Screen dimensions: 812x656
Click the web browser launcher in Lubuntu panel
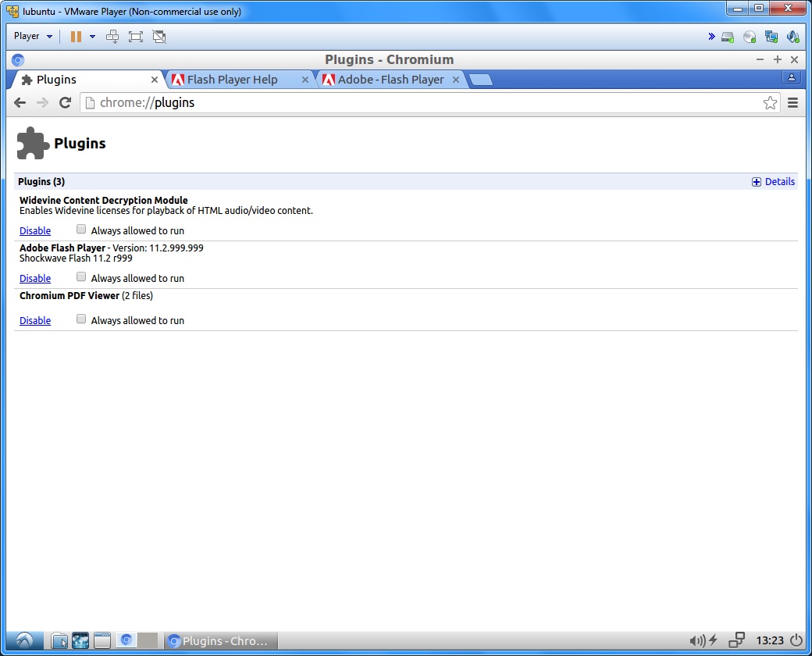[x=80, y=641]
